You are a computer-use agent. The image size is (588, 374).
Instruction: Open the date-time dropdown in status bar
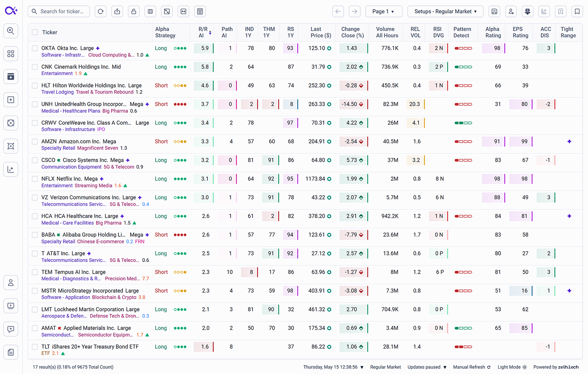click(333, 367)
